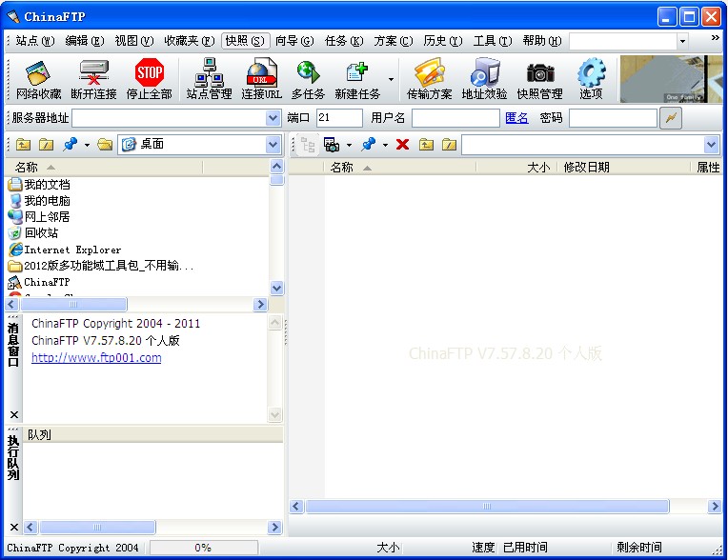728x560 pixels.
Task: Click the 匿名 anonymous link
Action: (x=516, y=118)
